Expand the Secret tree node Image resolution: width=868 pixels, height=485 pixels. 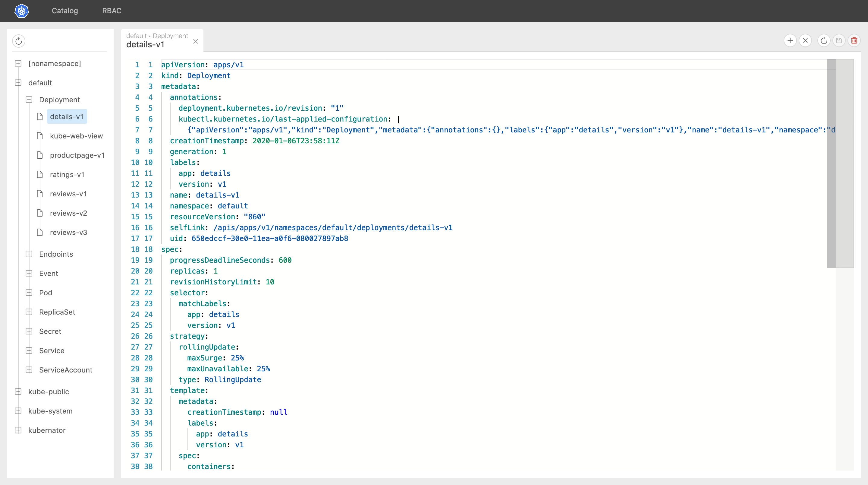[x=29, y=331]
